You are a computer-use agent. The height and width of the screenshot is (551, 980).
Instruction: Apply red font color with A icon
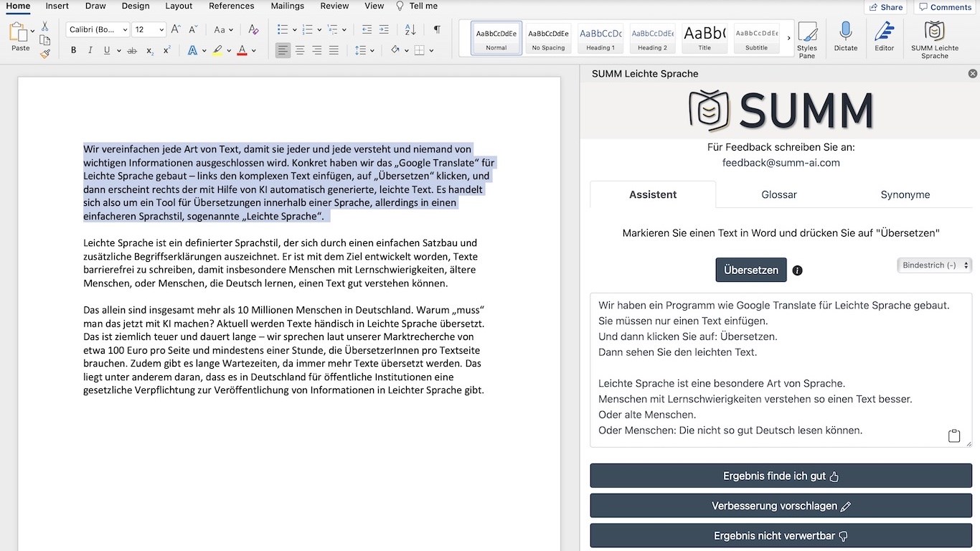[242, 50]
